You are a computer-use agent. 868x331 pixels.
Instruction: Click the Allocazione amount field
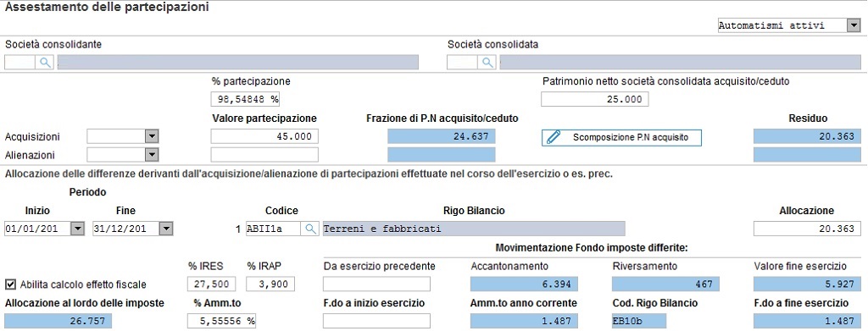807,229
